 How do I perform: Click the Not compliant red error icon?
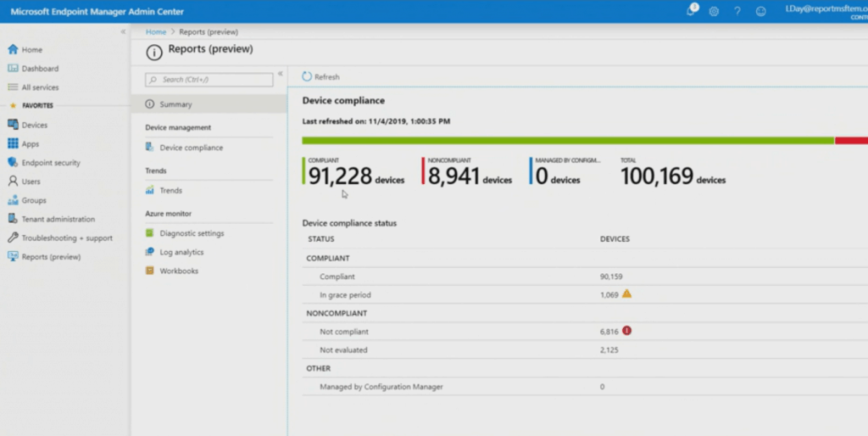(x=626, y=331)
